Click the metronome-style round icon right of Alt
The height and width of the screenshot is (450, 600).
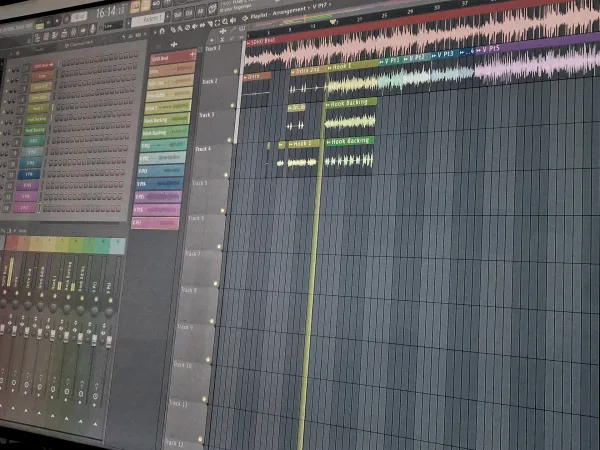tap(212, 10)
